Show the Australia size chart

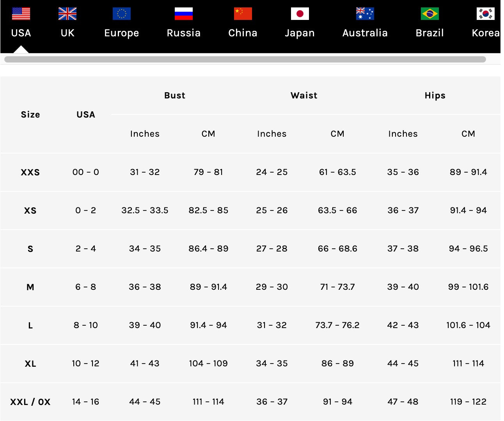click(365, 33)
